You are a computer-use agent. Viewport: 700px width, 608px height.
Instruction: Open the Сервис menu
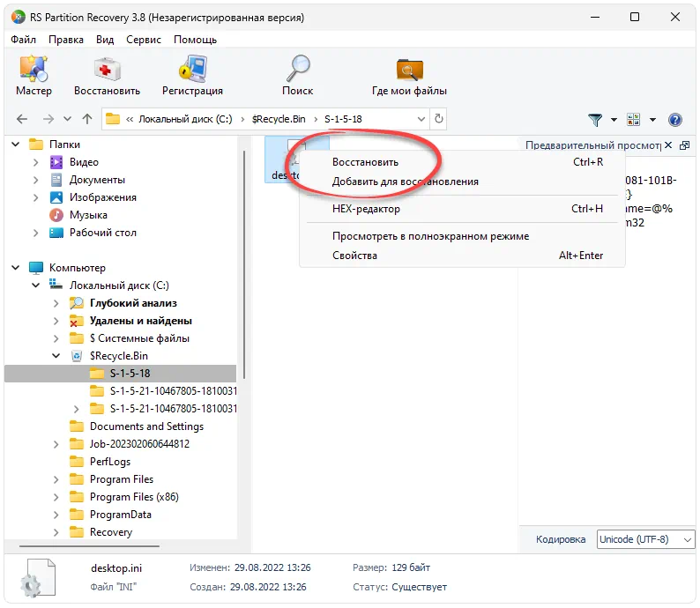[x=144, y=40]
